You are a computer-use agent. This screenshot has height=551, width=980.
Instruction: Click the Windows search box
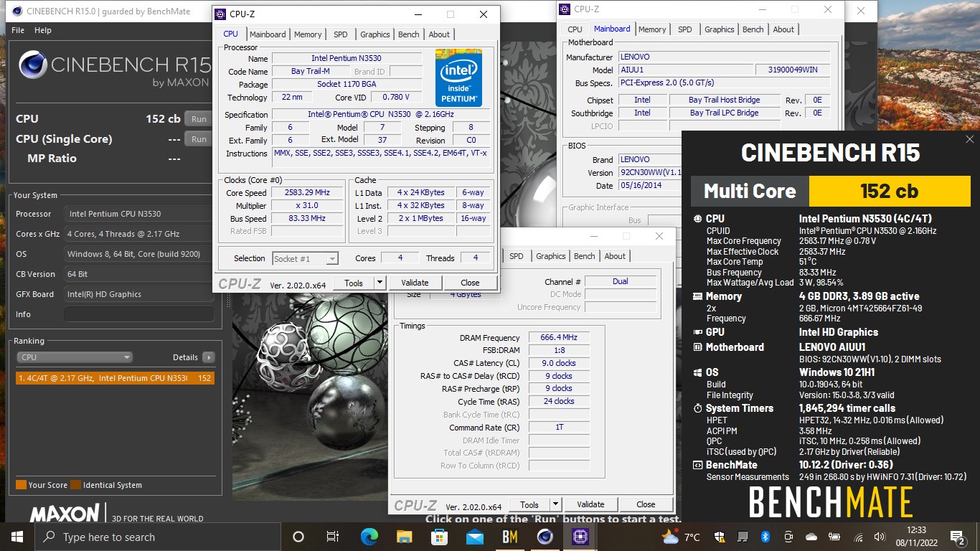[157, 537]
